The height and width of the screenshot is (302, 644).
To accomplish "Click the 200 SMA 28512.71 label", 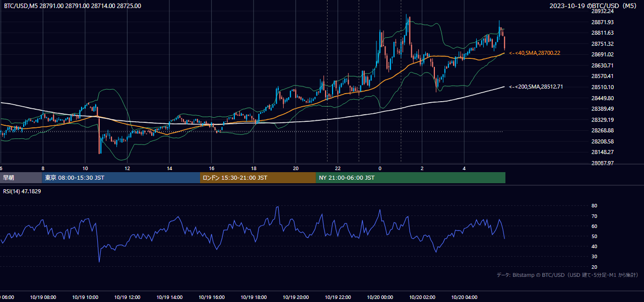I will pos(536,87).
